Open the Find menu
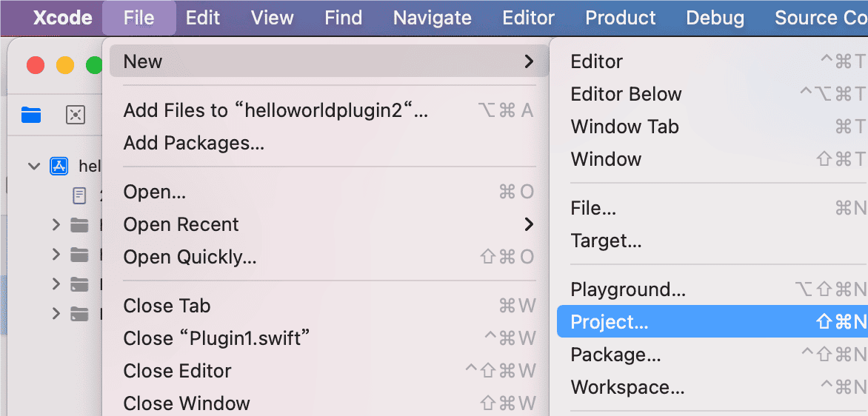 [343, 18]
